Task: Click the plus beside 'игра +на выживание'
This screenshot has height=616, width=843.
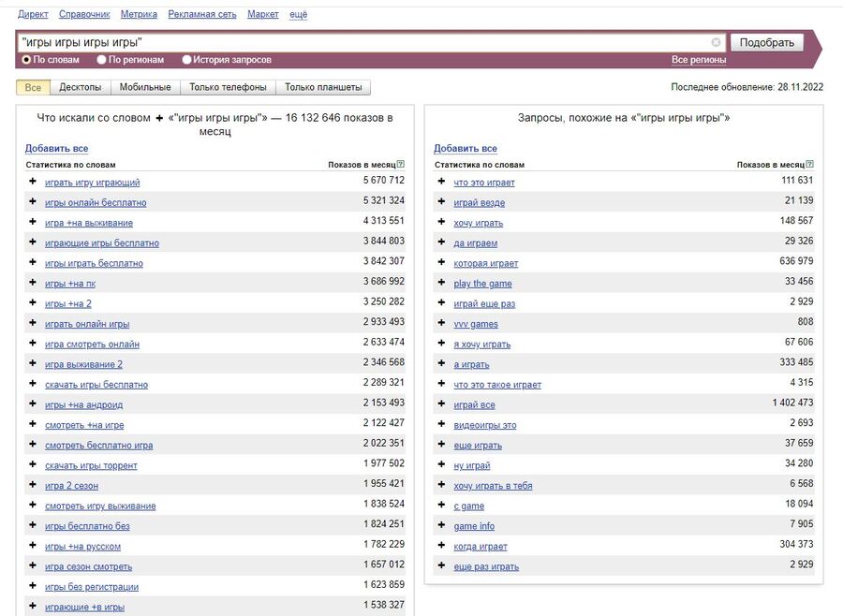Action: click(x=33, y=222)
